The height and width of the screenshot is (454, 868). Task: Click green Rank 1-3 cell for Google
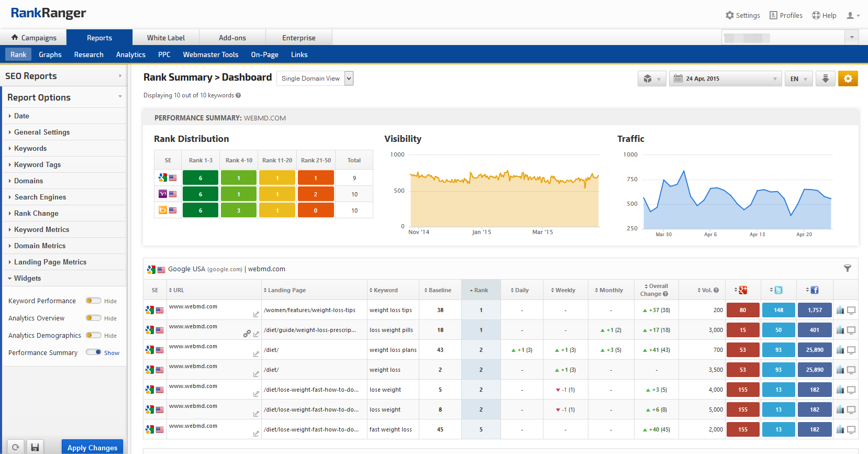(201, 178)
